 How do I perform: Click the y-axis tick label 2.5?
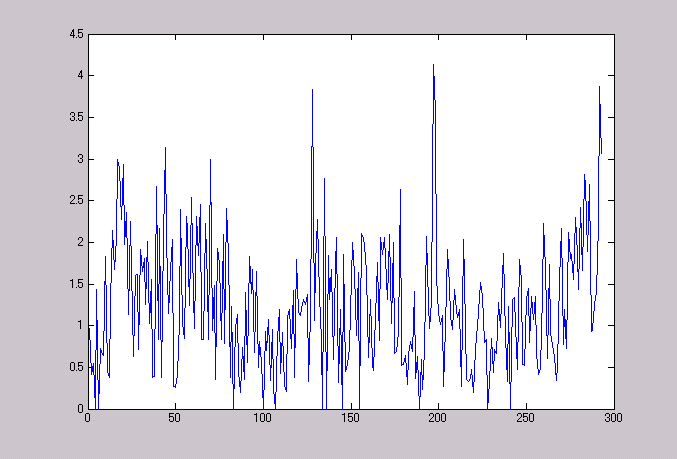pyautogui.click(x=76, y=201)
